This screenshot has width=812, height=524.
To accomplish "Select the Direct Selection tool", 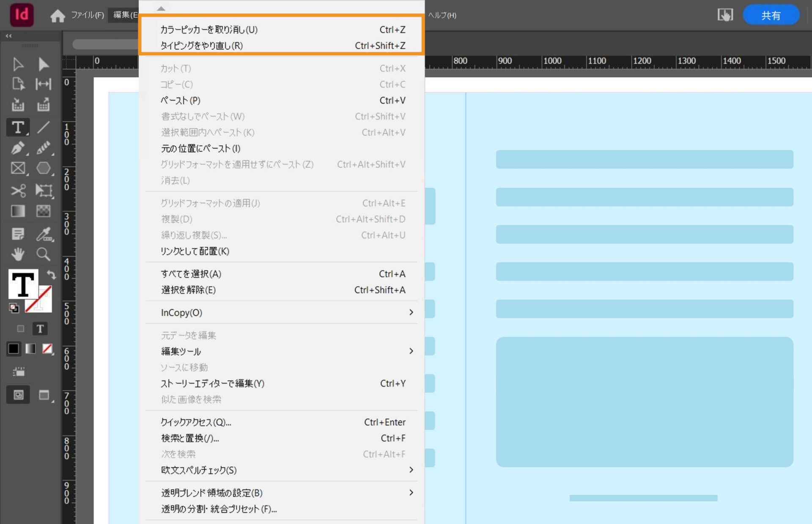I will [x=44, y=64].
